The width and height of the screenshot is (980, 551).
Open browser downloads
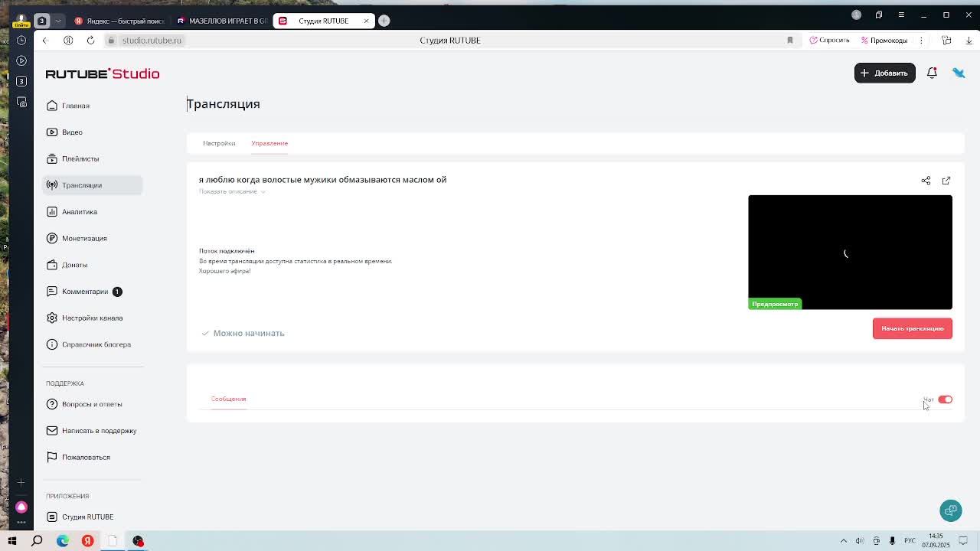click(x=969, y=40)
